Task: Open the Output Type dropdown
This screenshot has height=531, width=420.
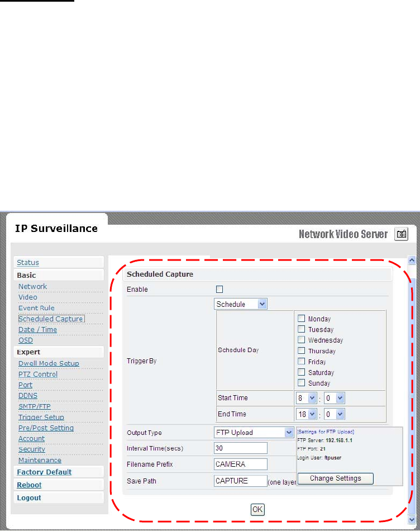Action: pos(254,432)
